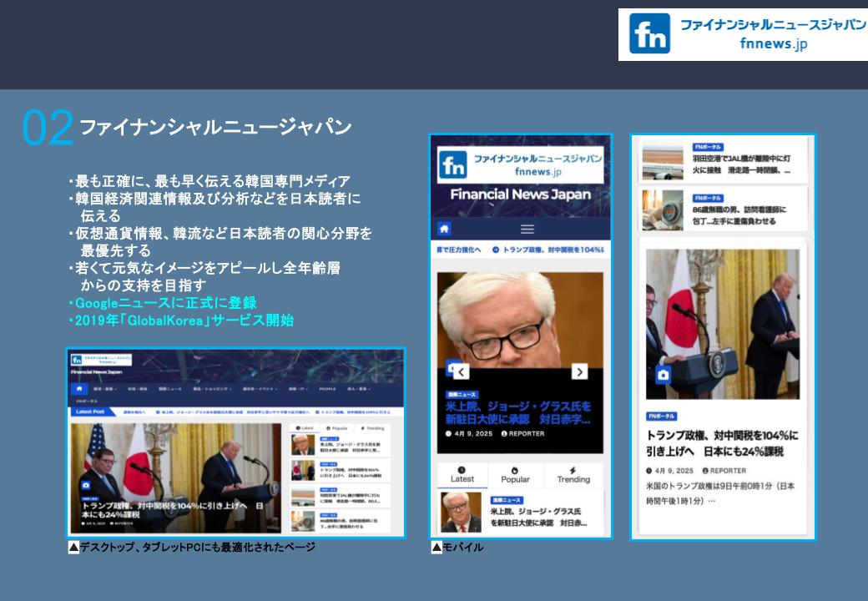This screenshot has height=601, width=868.
Task: Open the 86-year-old man article thumbnail
Action: (663, 210)
